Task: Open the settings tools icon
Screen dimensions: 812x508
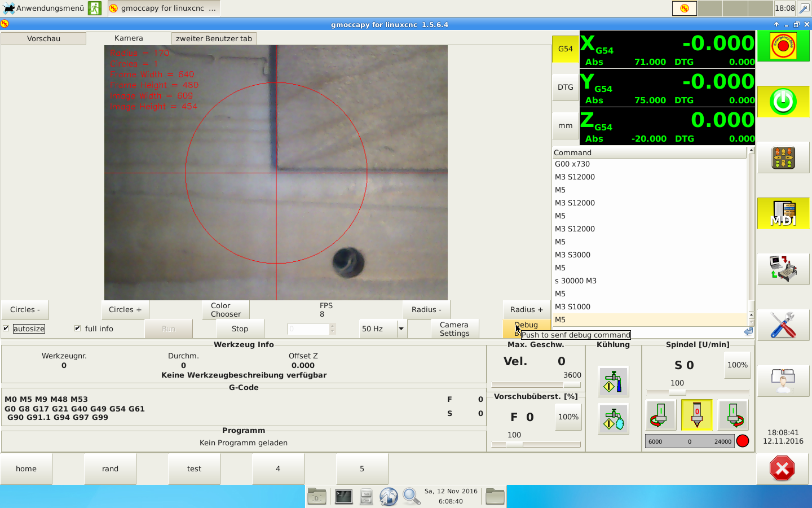Action: click(x=783, y=325)
